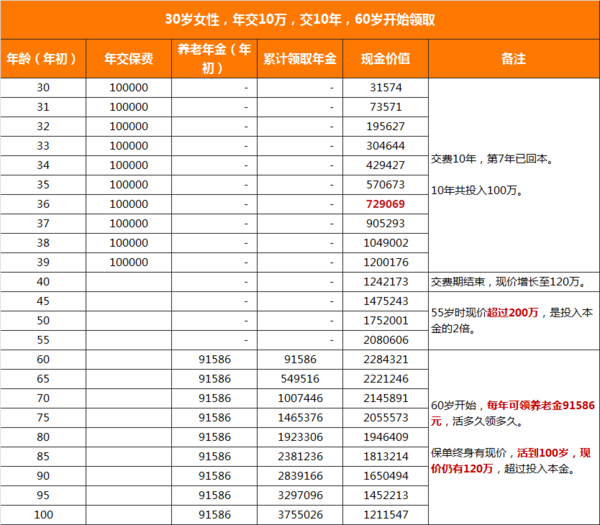Image resolution: width=600 pixels, height=525 pixels.
Task: Click cumulative annuity cell '3755026'
Action: pos(300,515)
